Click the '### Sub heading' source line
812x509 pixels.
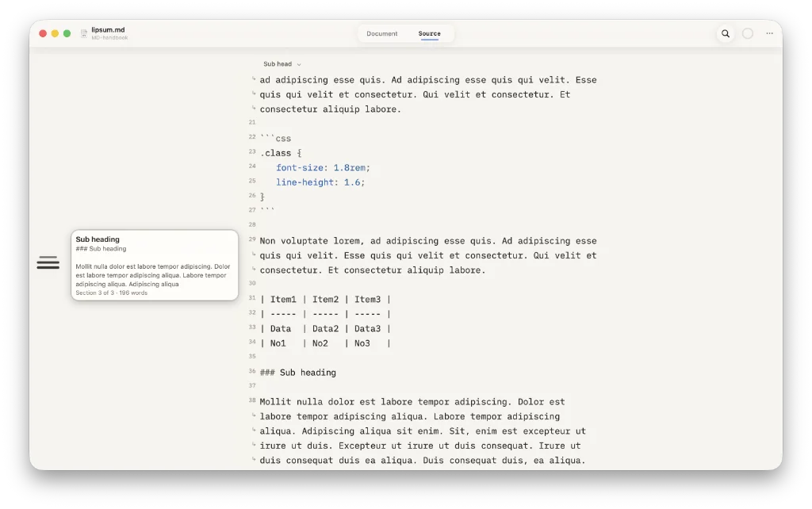coord(298,373)
